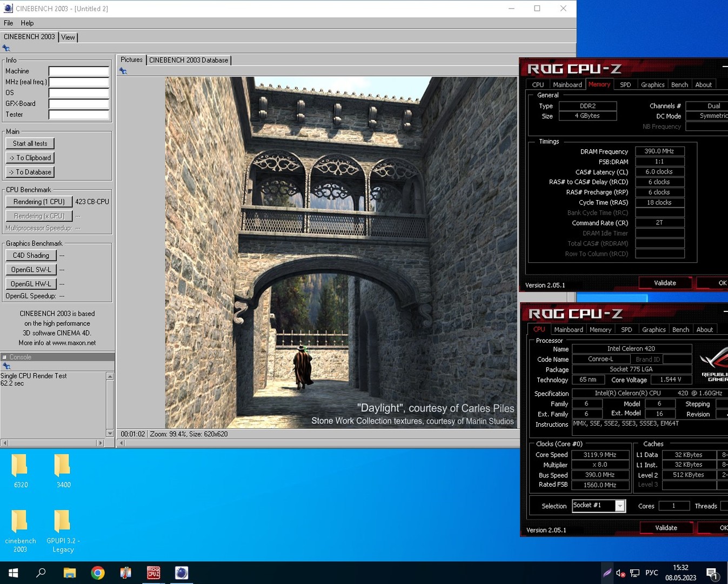Open Memory tab in lower CPU-Z window
Image resolution: width=728 pixels, height=584 pixels.
tap(600, 330)
